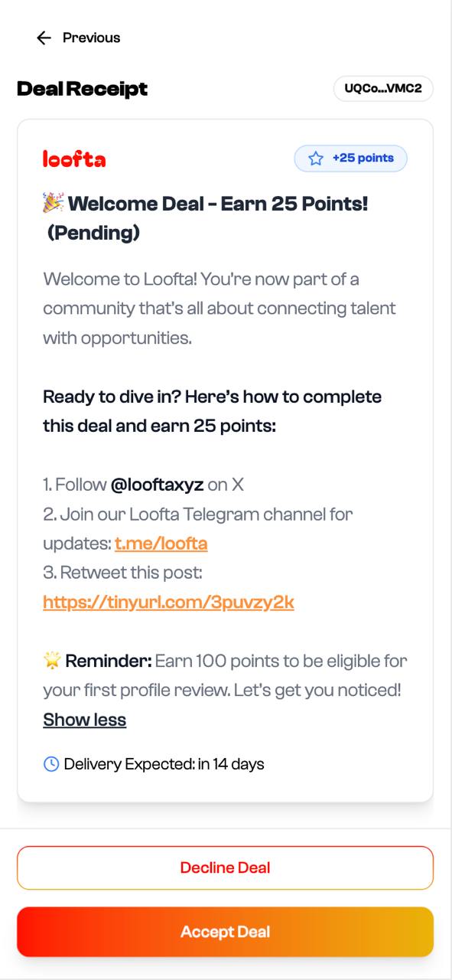Image resolution: width=452 pixels, height=980 pixels.
Task: Click the bold Reminder label
Action: point(109,660)
